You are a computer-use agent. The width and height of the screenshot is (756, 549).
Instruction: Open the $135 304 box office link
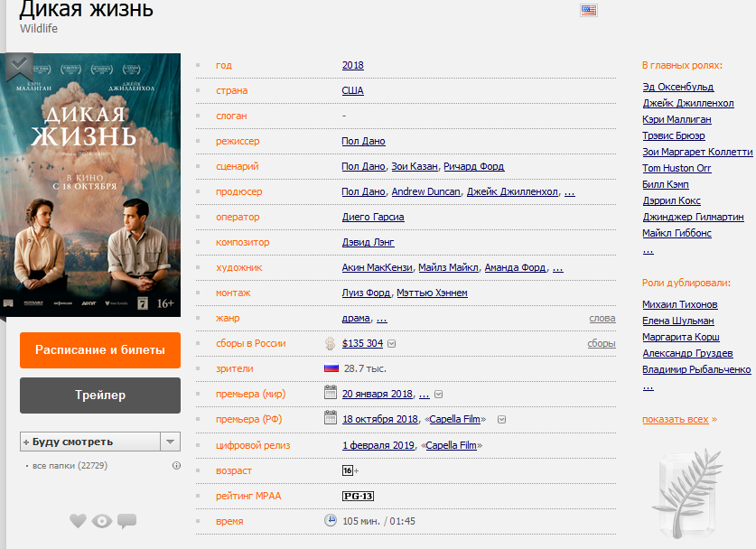point(362,344)
